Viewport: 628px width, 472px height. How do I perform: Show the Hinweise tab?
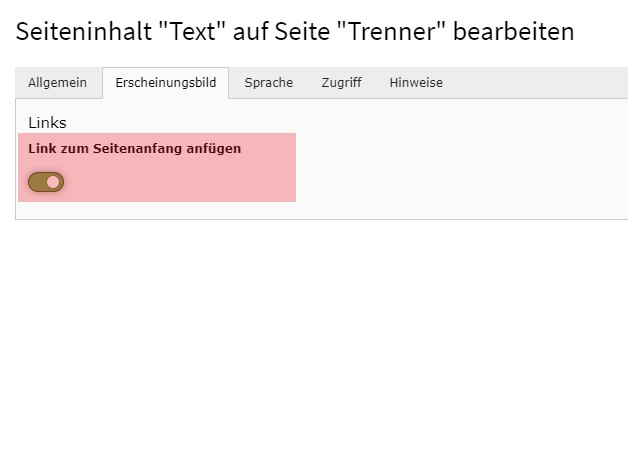point(416,83)
